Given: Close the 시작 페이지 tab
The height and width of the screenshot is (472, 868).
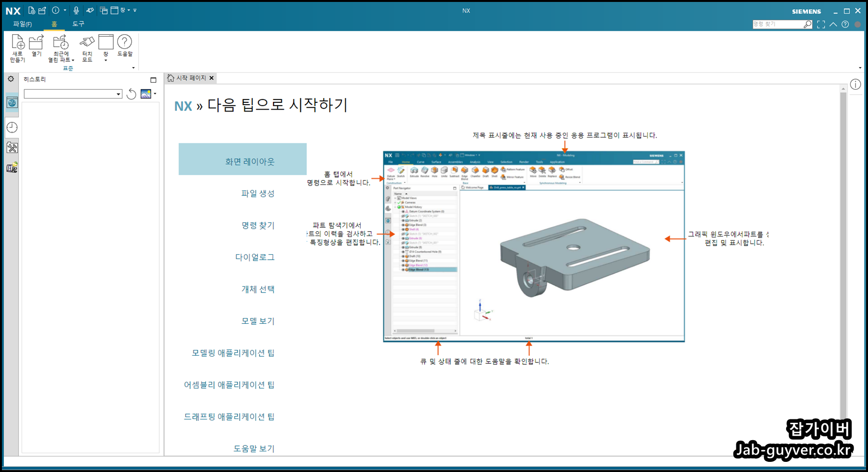Looking at the screenshot, I should coord(211,78).
